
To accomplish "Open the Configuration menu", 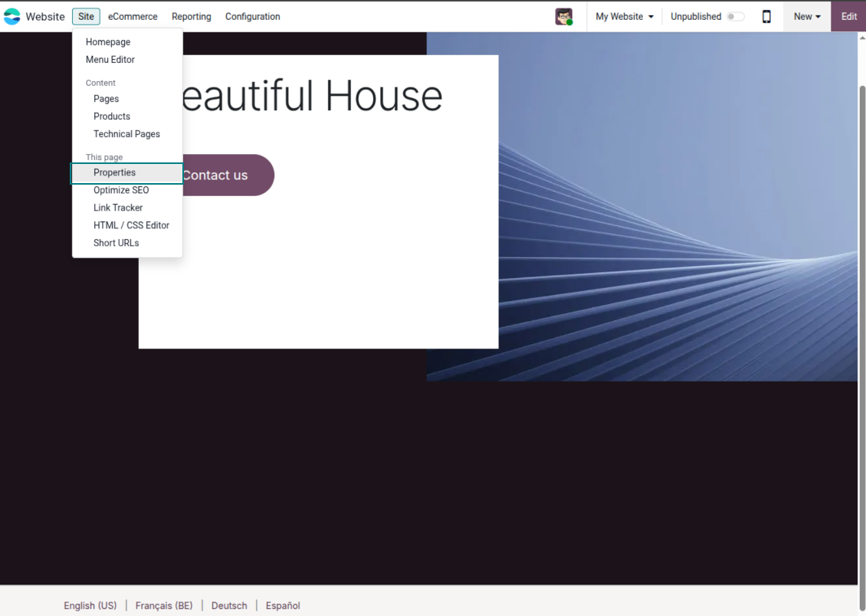I will pos(252,16).
